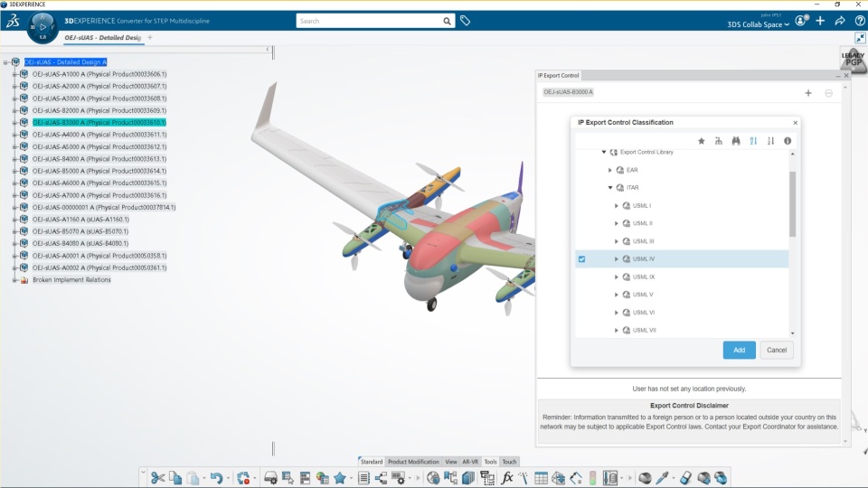Select the OEJ-sUAS - Detailed Desig tab
This screenshot has width=868, height=488.
tap(103, 38)
